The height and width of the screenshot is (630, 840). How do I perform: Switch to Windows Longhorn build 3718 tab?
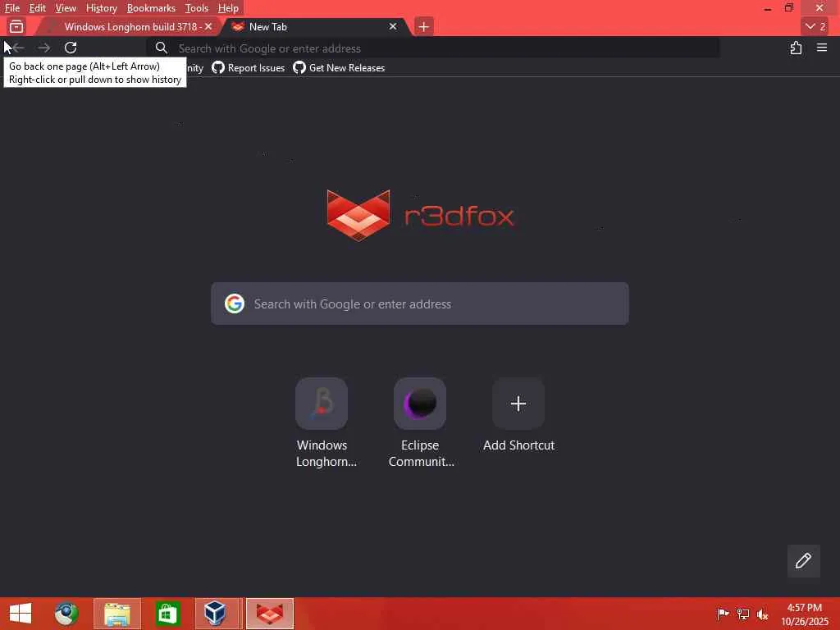tap(127, 26)
